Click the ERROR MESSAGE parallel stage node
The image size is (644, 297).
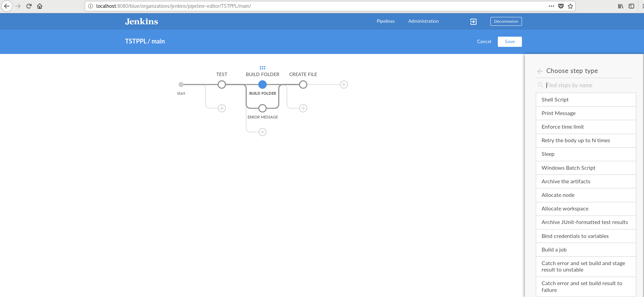click(262, 108)
